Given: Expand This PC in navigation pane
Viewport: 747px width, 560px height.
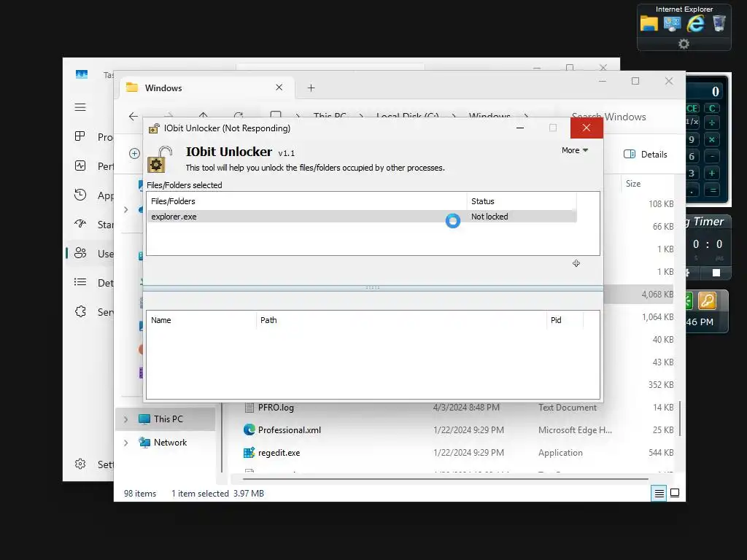Looking at the screenshot, I should click(125, 419).
